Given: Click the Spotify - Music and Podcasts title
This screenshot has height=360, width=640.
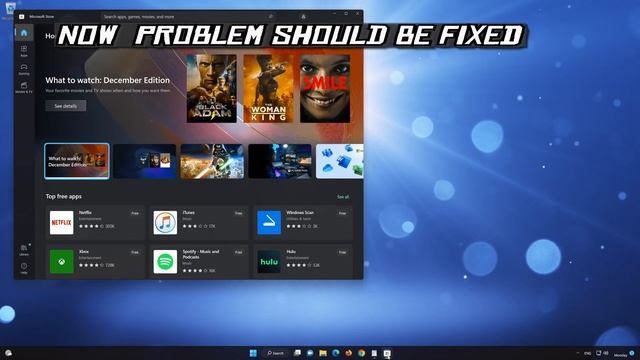Looking at the screenshot, I should [201, 254].
